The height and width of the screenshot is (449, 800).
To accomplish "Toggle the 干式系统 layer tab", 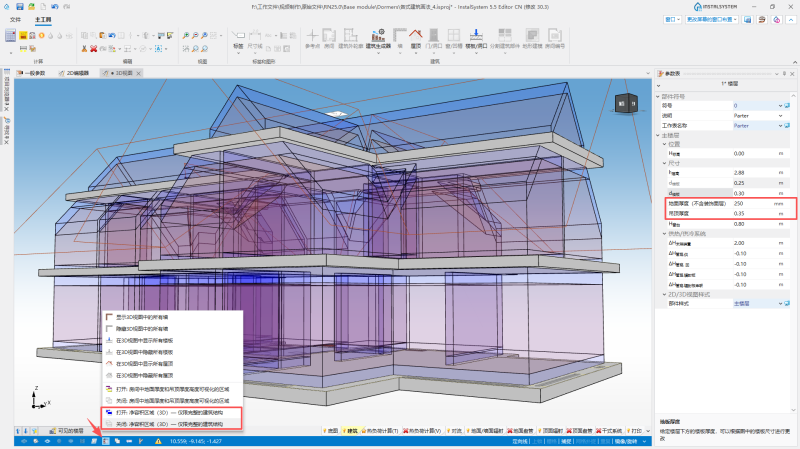I will [x=609, y=431].
